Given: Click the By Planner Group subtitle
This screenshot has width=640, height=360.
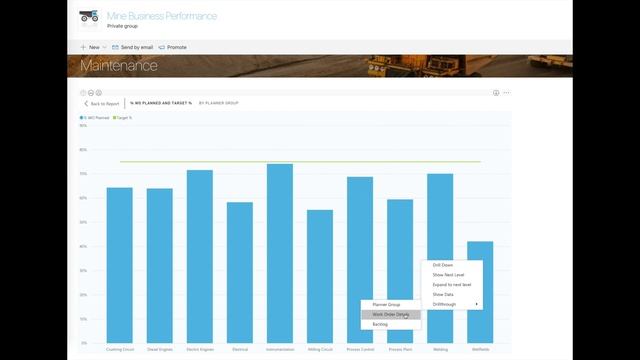Looking at the screenshot, I should pos(218,103).
